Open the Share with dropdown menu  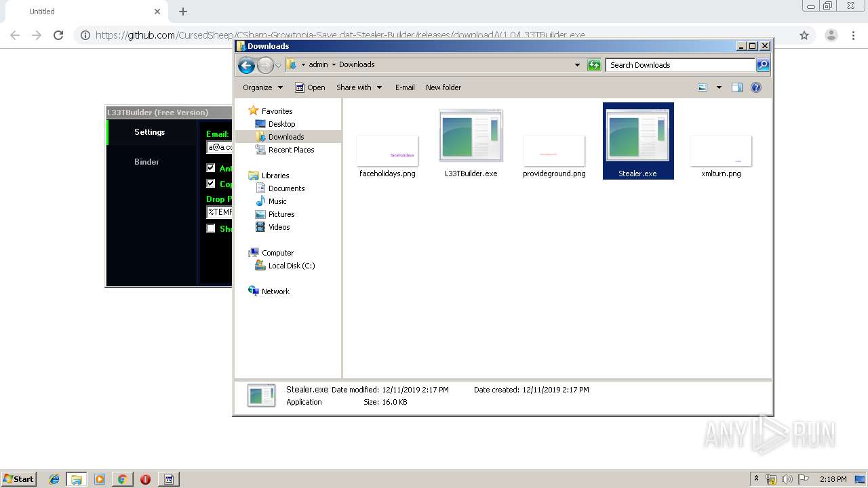359,87
